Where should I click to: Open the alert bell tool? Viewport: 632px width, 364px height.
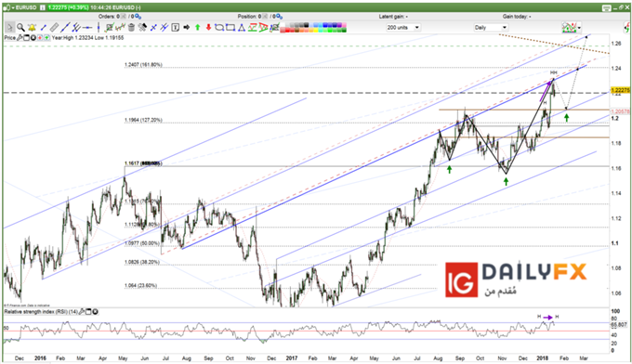(x=32, y=27)
